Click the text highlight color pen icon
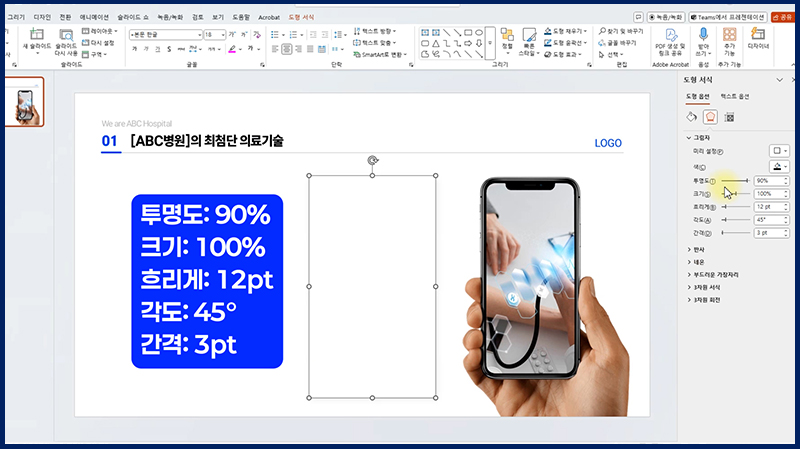This screenshot has height=449, width=800. pos(232,49)
